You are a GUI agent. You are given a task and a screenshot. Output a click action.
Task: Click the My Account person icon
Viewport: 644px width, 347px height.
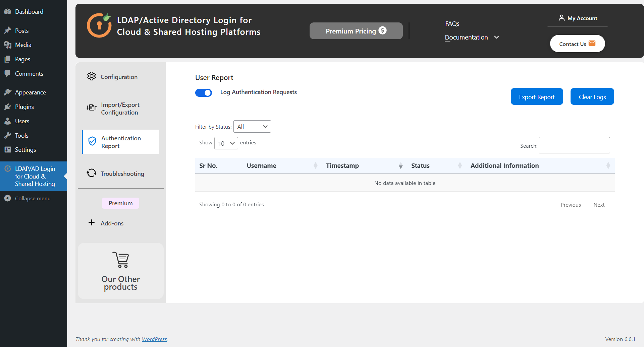pos(561,18)
